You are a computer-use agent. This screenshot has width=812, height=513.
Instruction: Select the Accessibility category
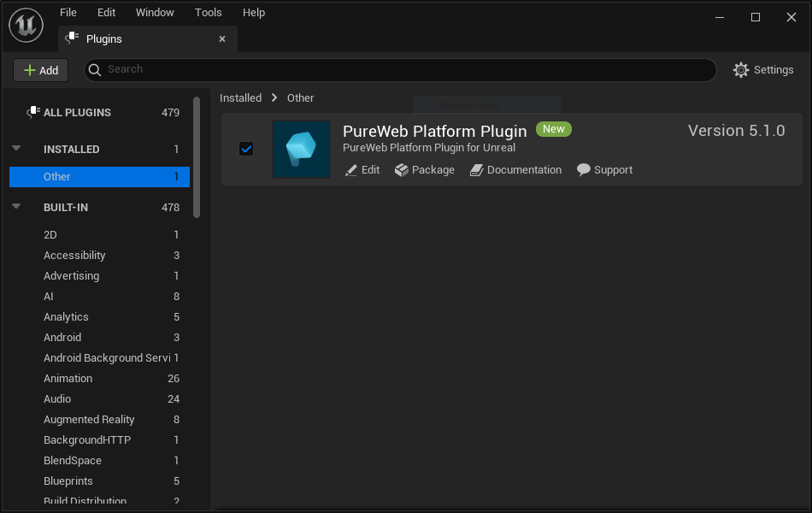[x=99, y=256]
